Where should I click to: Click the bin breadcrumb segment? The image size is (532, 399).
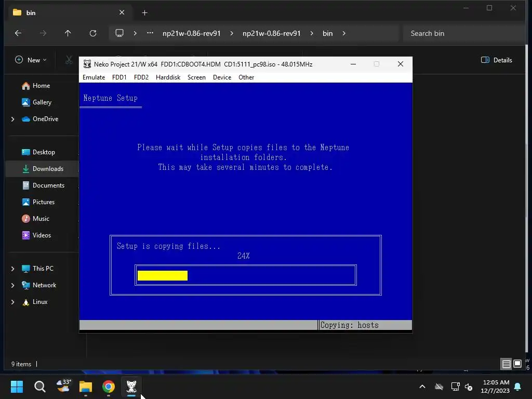[x=327, y=33]
